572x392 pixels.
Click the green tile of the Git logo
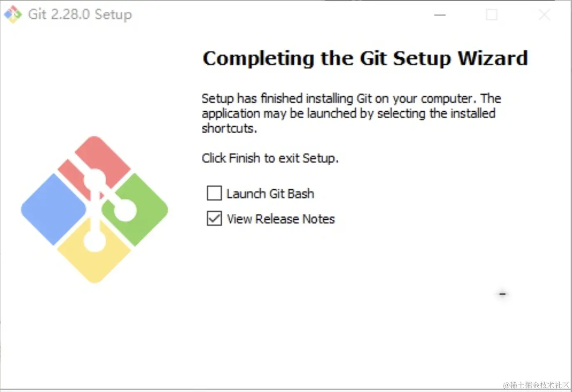point(137,210)
